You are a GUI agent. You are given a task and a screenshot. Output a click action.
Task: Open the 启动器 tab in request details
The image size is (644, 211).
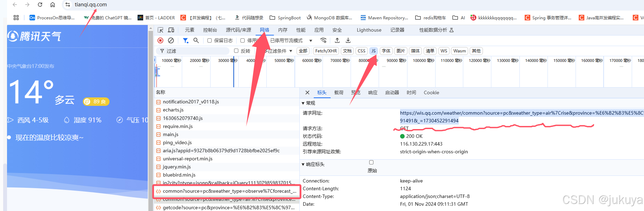pos(392,92)
